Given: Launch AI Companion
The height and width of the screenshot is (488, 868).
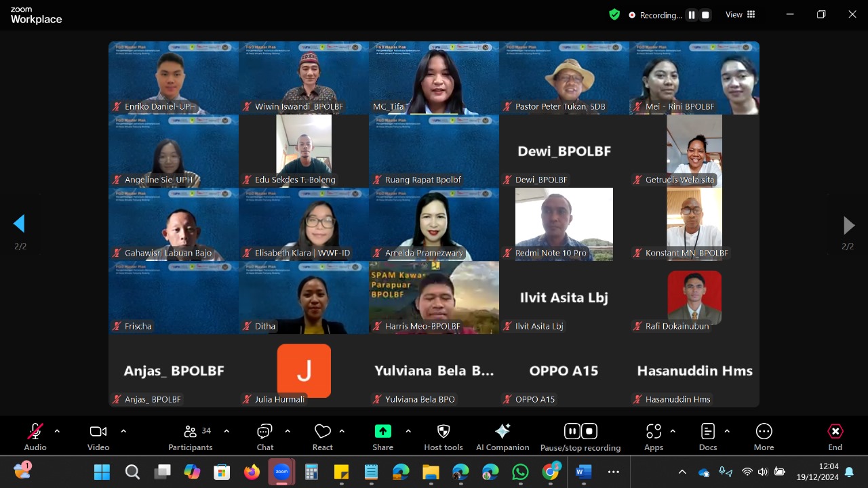Looking at the screenshot, I should click(502, 437).
